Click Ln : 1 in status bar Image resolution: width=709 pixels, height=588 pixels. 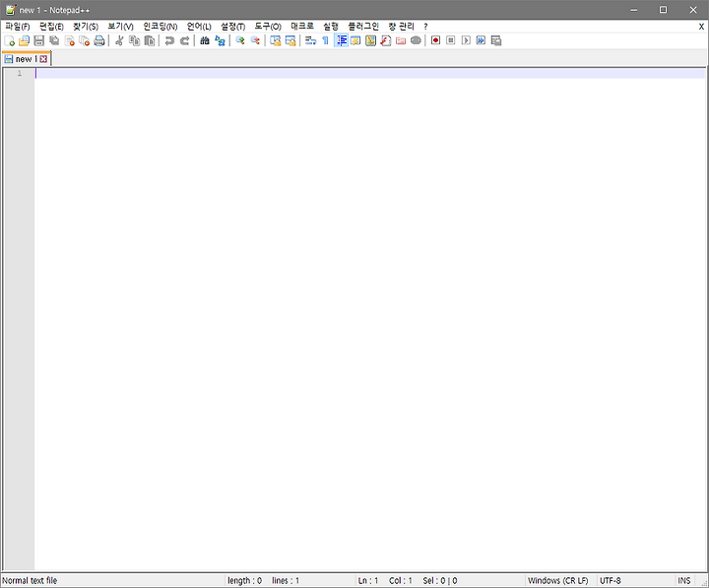point(368,580)
